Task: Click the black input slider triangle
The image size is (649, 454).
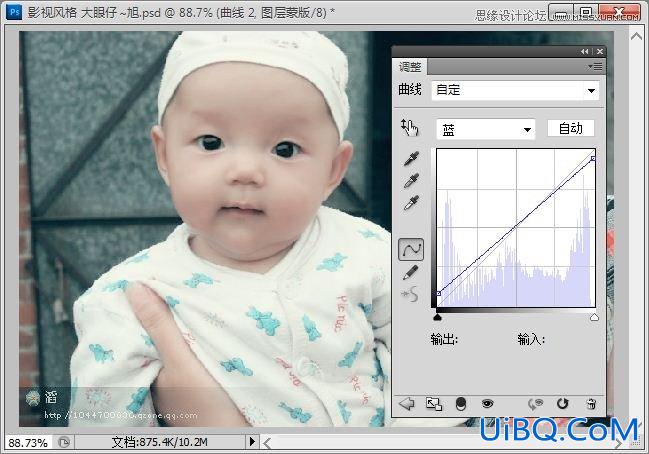Action: click(437, 317)
